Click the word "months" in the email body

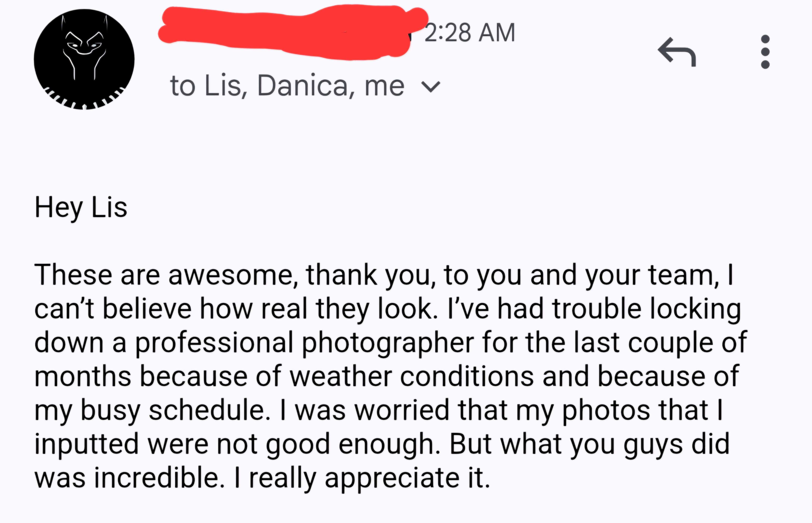tap(83, 376)
